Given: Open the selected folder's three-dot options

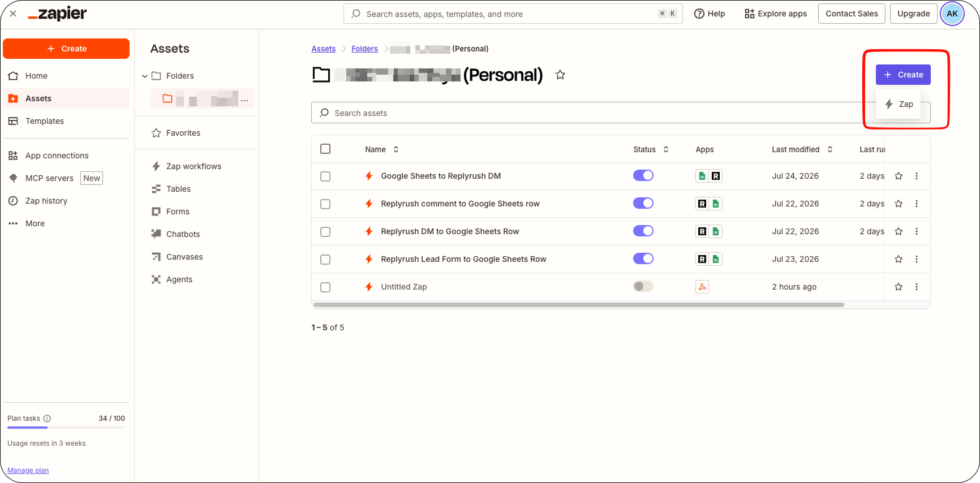Looking at the screenshot, I should pos(244,100).
